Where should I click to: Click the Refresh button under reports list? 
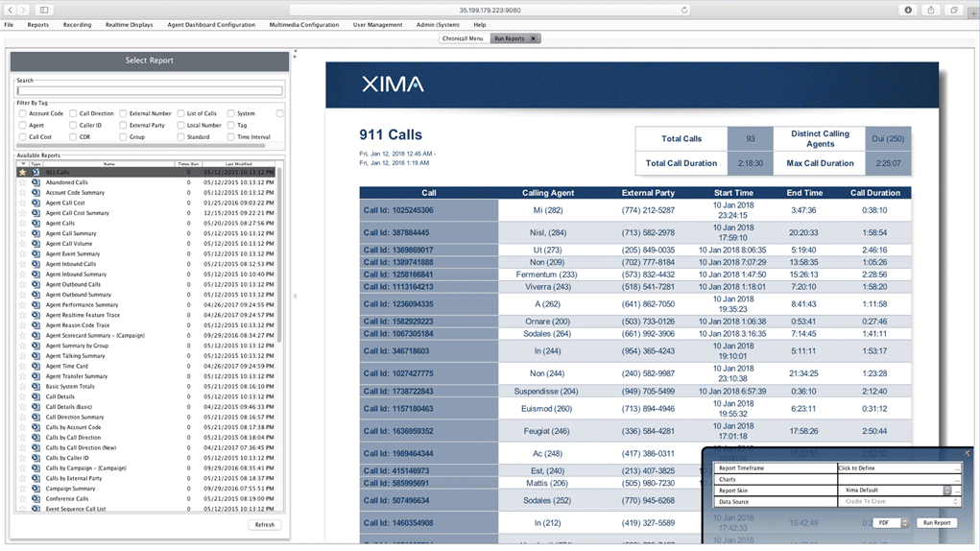pyautogui.click(x=264, y=525)
